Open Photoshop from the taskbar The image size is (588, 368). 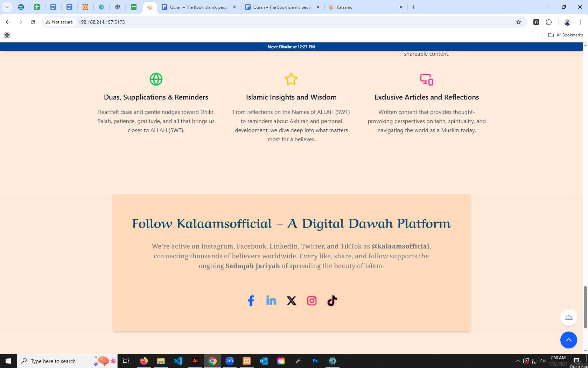pyautogui.click(x=315, y=361)
